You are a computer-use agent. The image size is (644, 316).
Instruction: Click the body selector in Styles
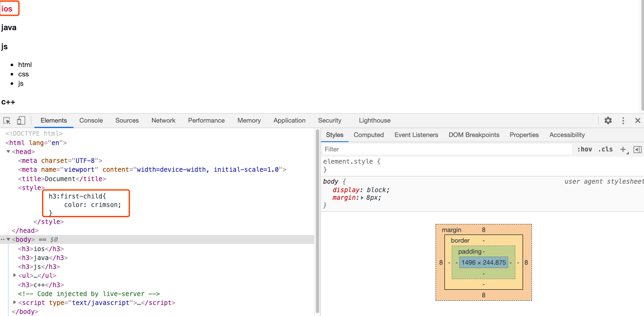pos(331,182)
